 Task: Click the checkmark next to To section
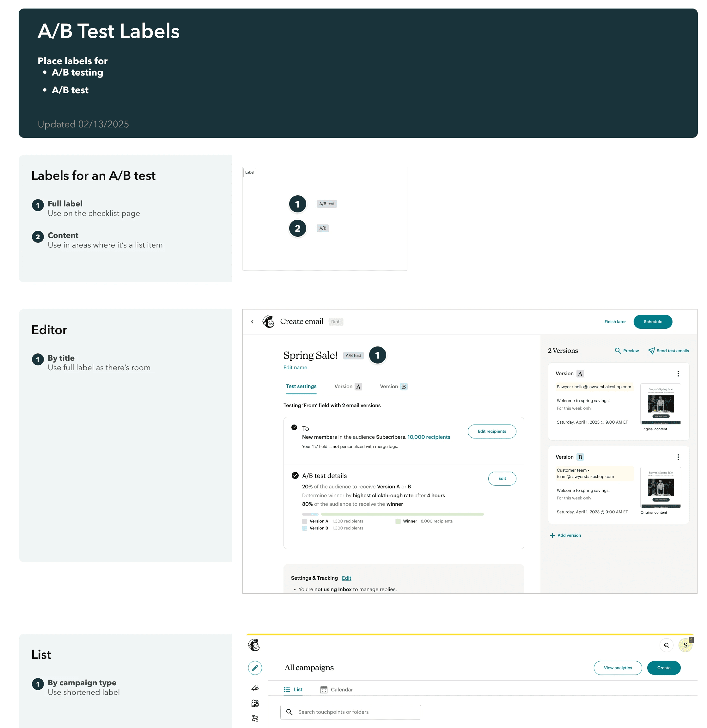point(294,427)
